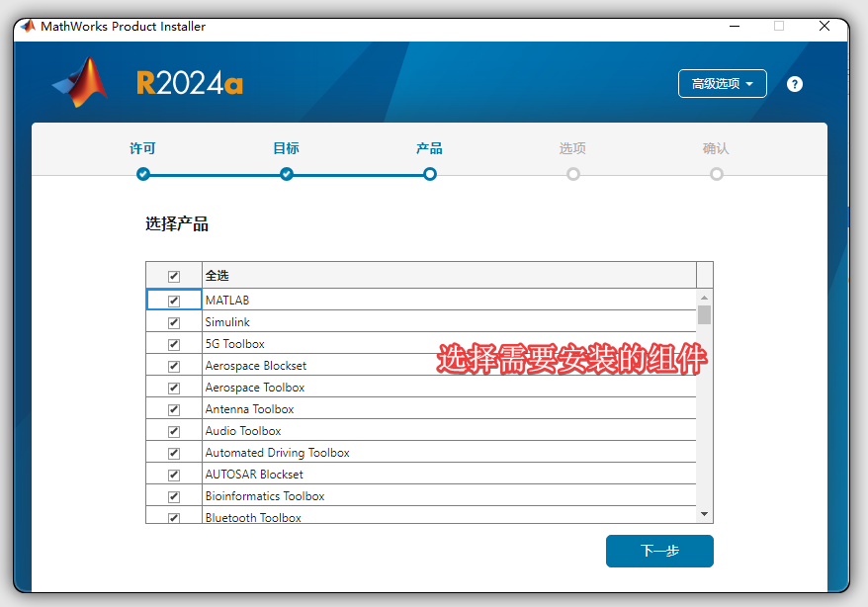This screenshot has width=868, height=607.
Task: Click the 选项 pending step circle
Action: point(573,174)
